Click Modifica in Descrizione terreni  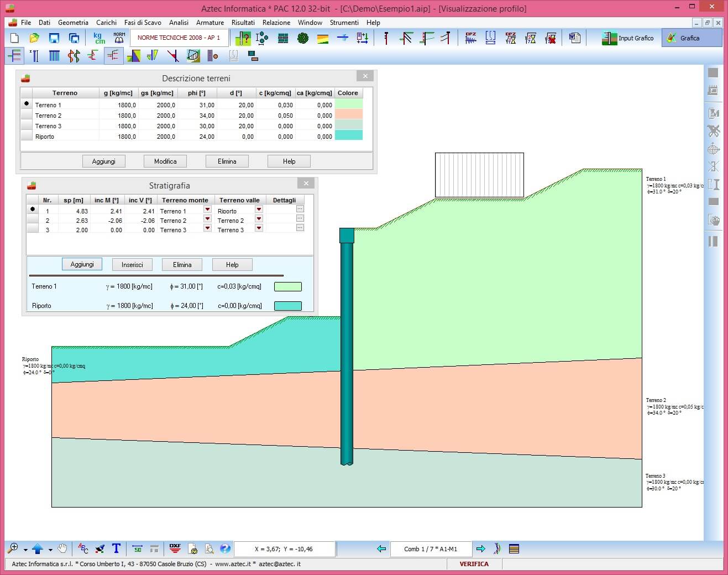pyautogui.click(x=165, y=161)
